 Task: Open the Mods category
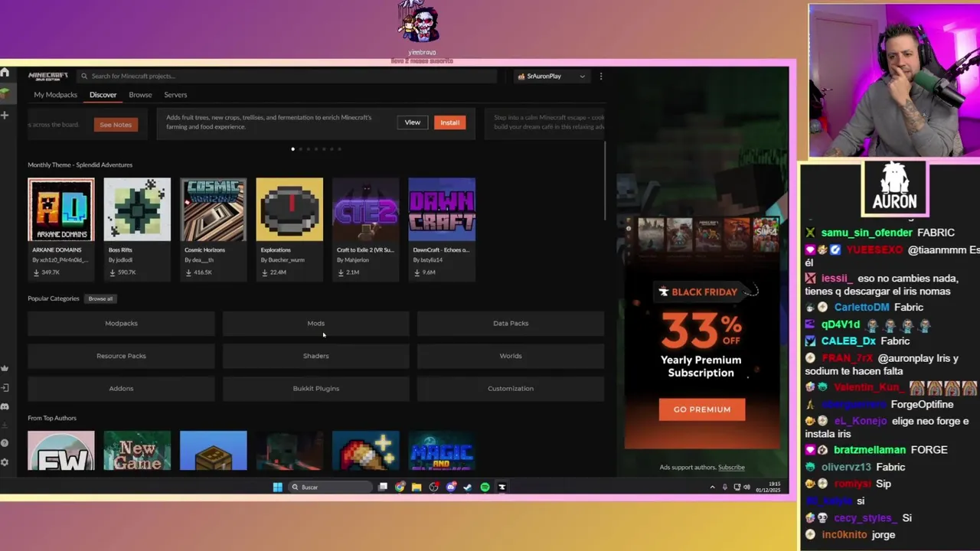315,323
